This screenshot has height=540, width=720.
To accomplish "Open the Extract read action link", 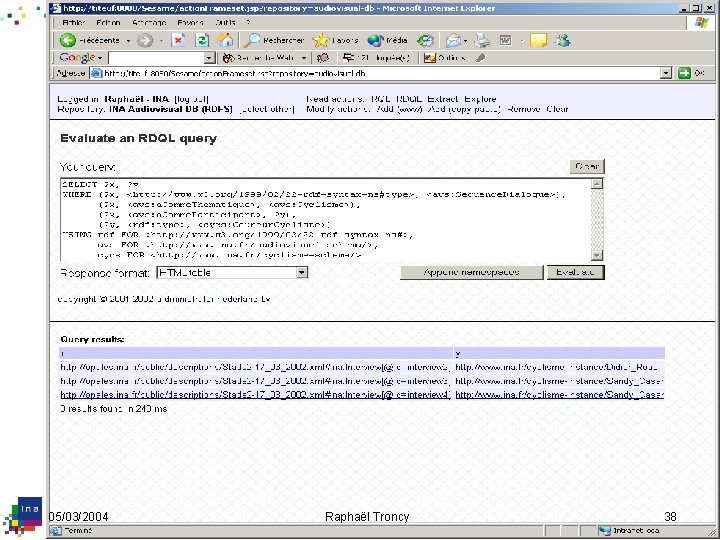I will point(443,99).
